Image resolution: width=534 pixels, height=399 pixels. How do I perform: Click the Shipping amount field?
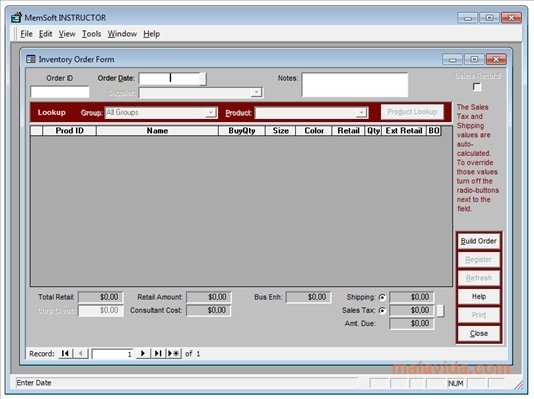pos(412,297)
